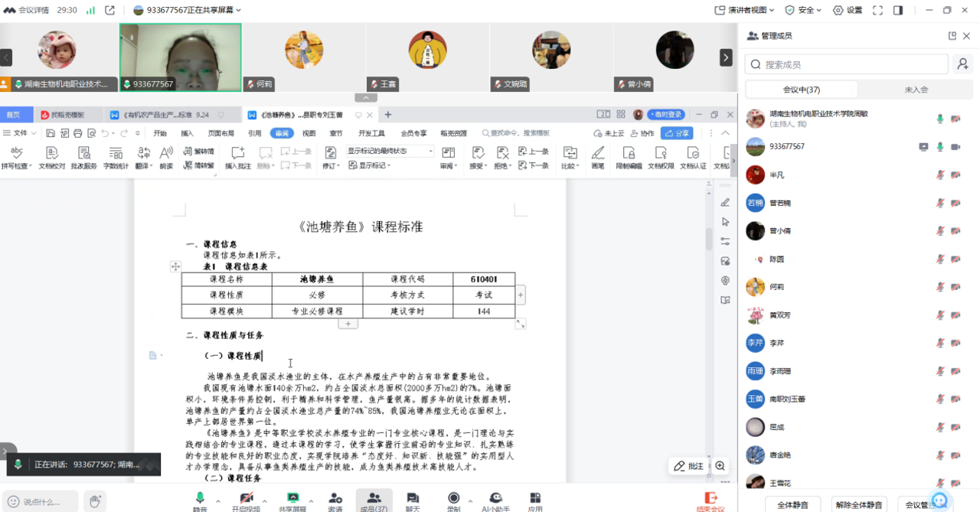The image size is (980, 512).
Task: Click the member list scrollbar
Action: tap(975, 230)
